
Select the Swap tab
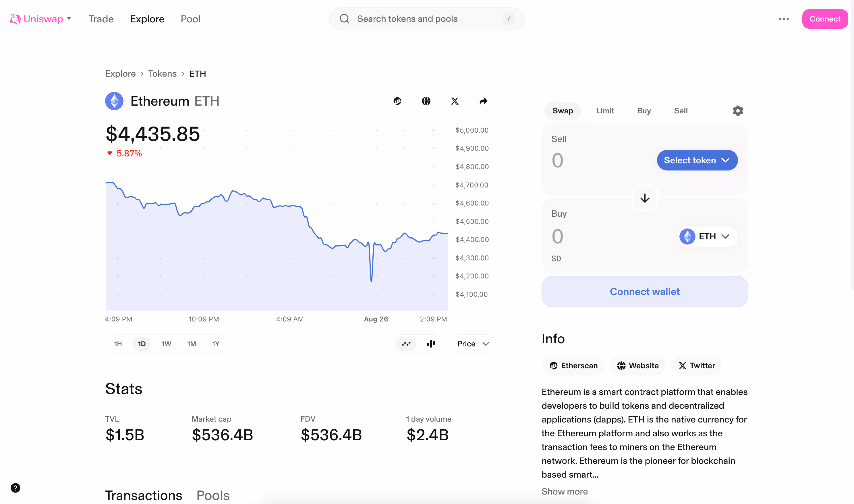click(563, 111)
